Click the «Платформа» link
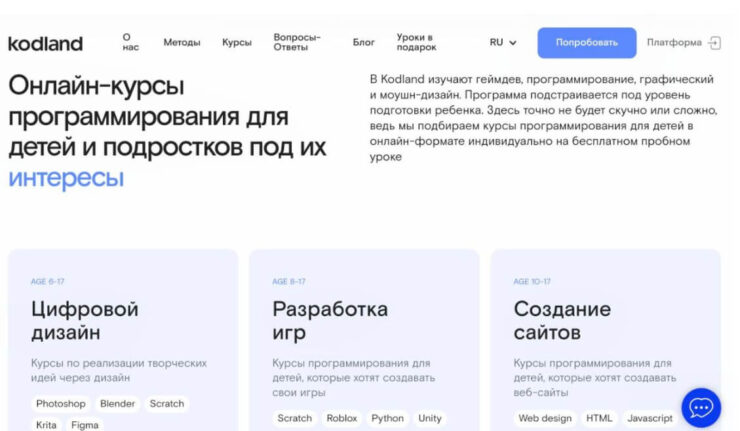The width and height of the screenshot is (740, 431). (674, 43)
